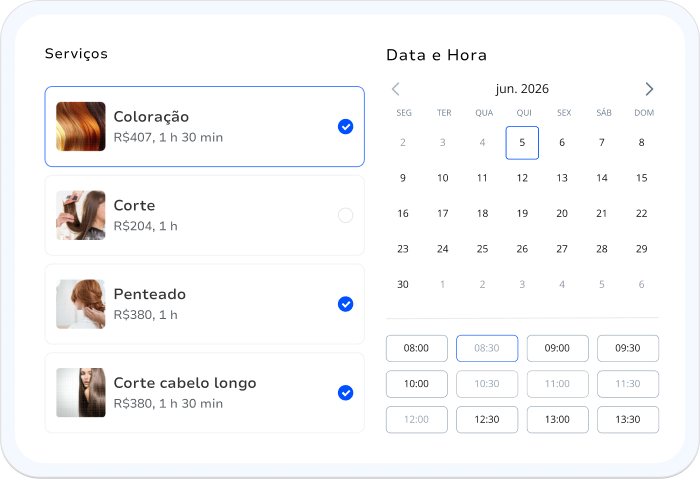Image resolution: width=700 pixels, height=479 pixels.
Task: Select June 20 on calendar
Action: click(x=562, y=213)
